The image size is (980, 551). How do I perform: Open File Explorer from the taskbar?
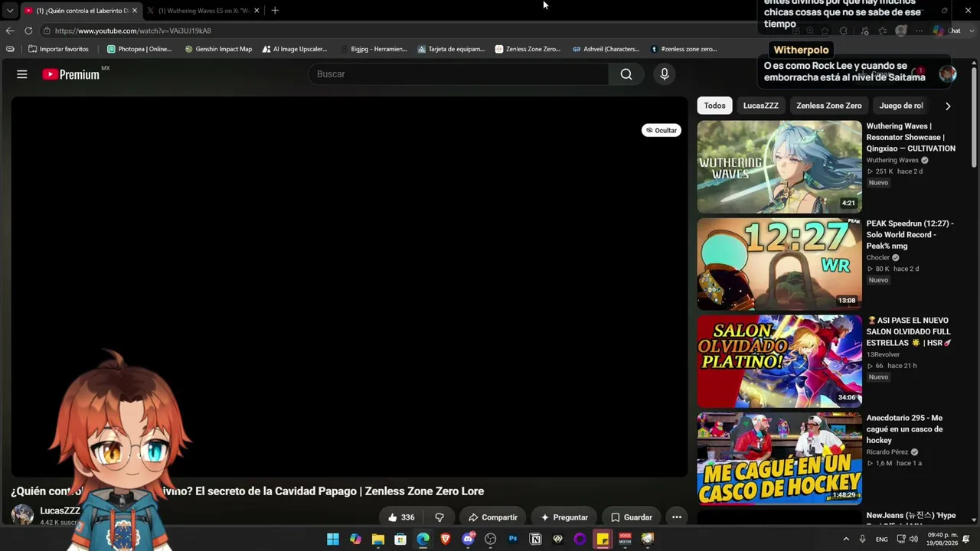coord(378,539)
